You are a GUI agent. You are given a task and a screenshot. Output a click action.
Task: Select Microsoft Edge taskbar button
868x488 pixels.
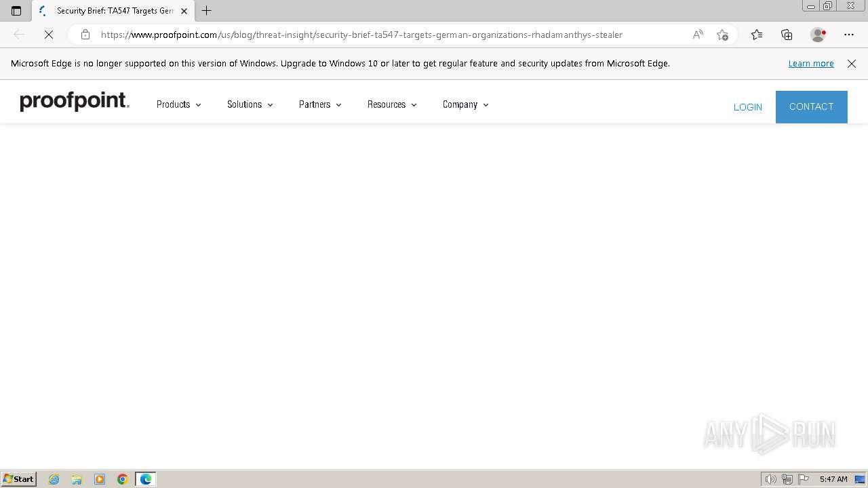(x=146, y=479)
